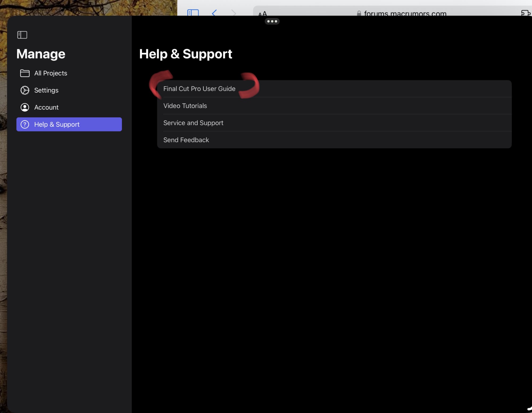Viewport: 532px width, 413px height.
Task: Click the Settings gear icon
Action: [x=25, y=90]
